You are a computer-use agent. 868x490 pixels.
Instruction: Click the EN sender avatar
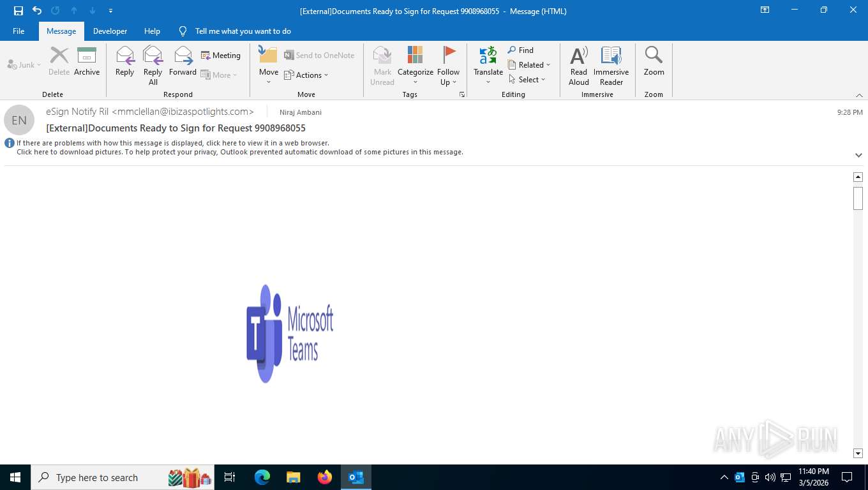pyautogui.click(x=19, y=120)
